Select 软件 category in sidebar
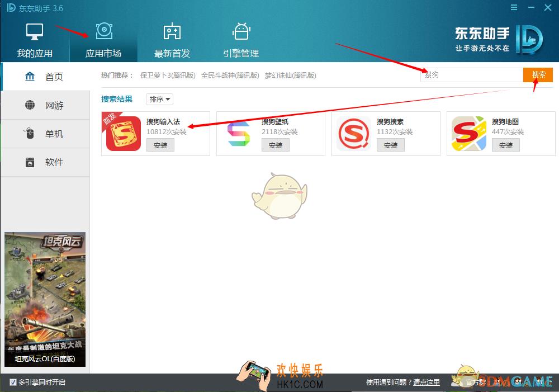Viewport: 559px width, 392px height. coord(46,162)
